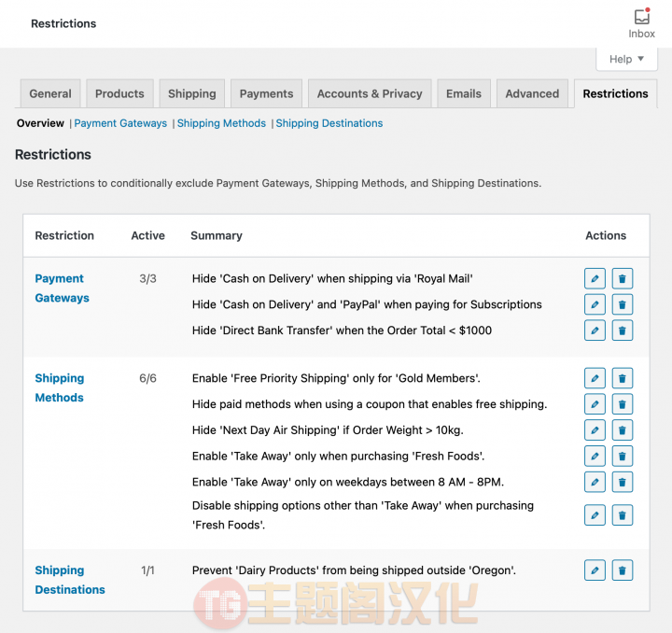Switch to the Shipping tab
Viewport: 672px width, 633px height.
pos(192,93)
